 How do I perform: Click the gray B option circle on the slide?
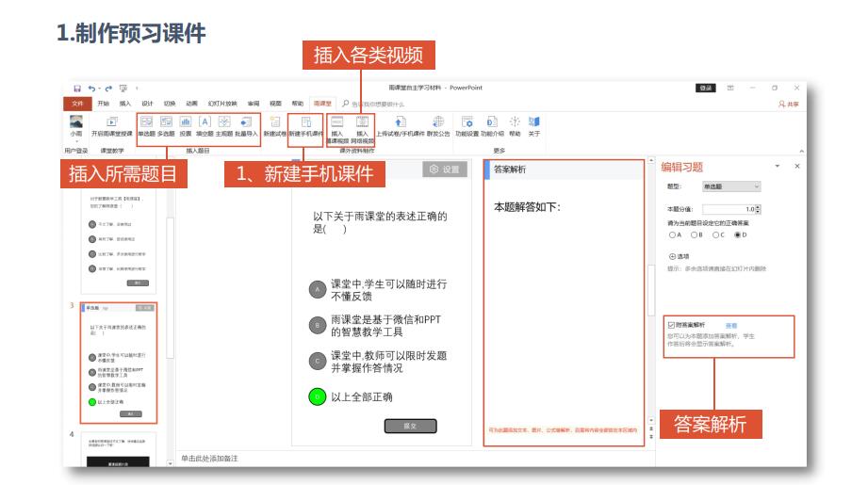click(x=318, y=325)
